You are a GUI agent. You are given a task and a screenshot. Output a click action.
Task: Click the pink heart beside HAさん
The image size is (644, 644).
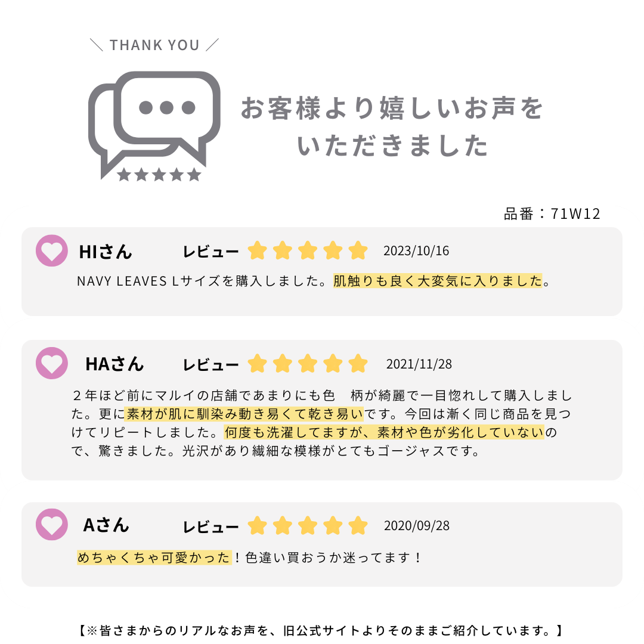coord(52,363)
